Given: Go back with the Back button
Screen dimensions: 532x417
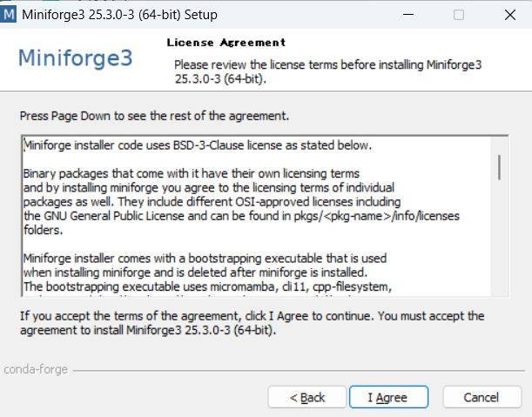Looking at the screenshot, I should (307, 397).
